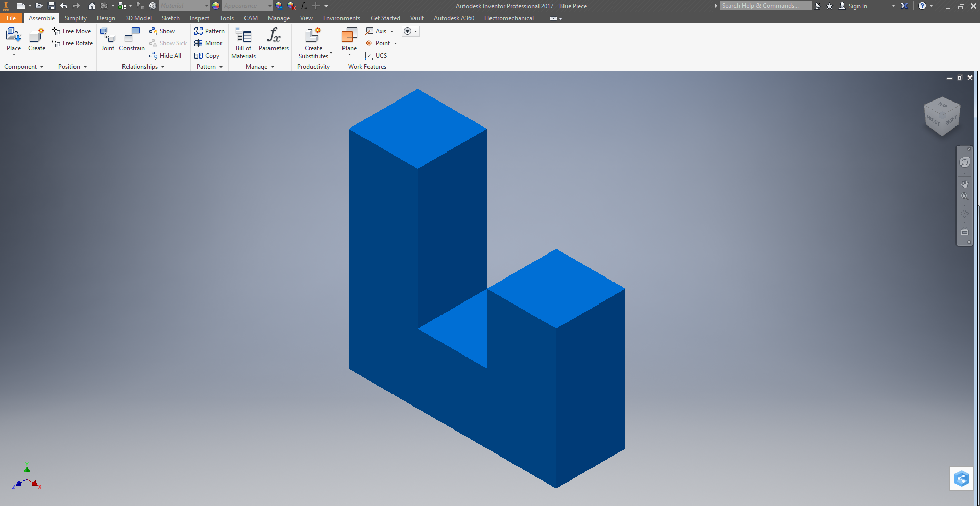The image size is (980, 506).
Task: Click the circled arrow panel options button
Action: pos(407,31)
